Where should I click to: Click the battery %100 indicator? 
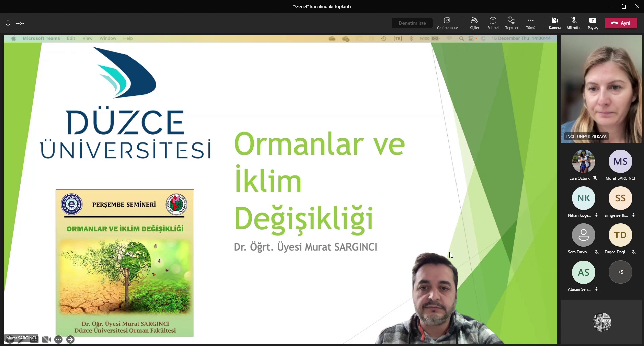tap(429, 39)
